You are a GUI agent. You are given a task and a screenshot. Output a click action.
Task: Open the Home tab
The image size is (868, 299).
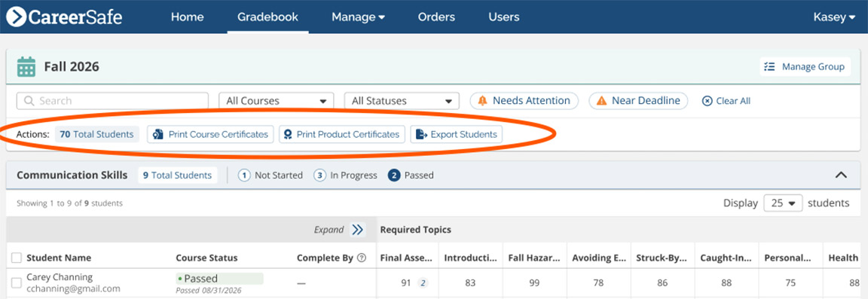coord(187,17)
